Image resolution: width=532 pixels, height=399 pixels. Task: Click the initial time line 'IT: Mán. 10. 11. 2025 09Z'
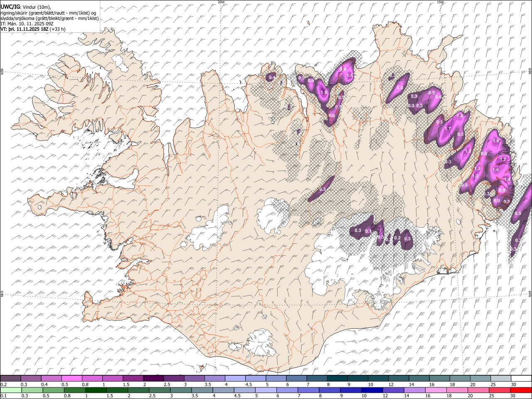click(x=27, y=24)
